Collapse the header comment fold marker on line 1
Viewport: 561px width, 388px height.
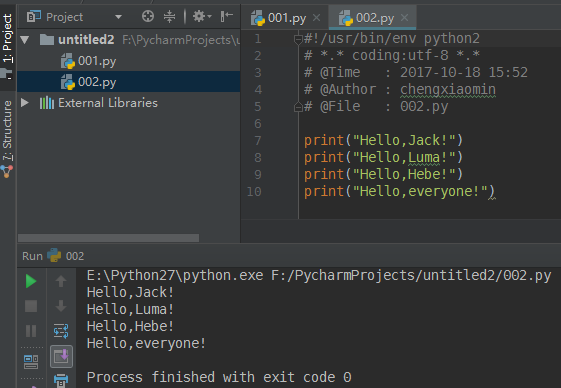[x=298, y=39]
